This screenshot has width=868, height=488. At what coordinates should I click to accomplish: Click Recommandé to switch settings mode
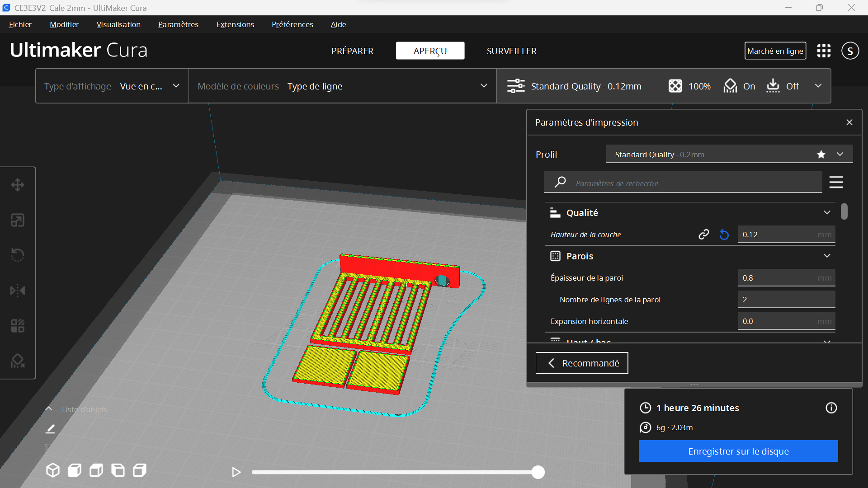coord(581,363)
